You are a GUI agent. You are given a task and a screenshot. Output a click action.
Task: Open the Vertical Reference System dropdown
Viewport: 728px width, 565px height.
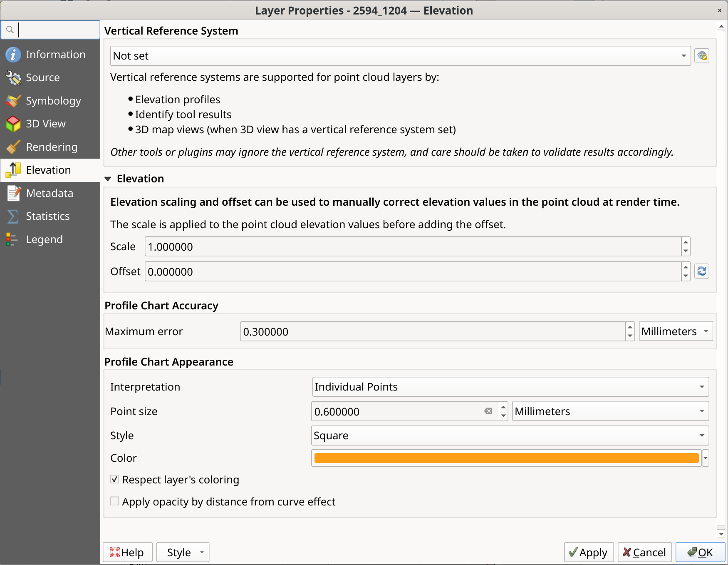[400, 56]
